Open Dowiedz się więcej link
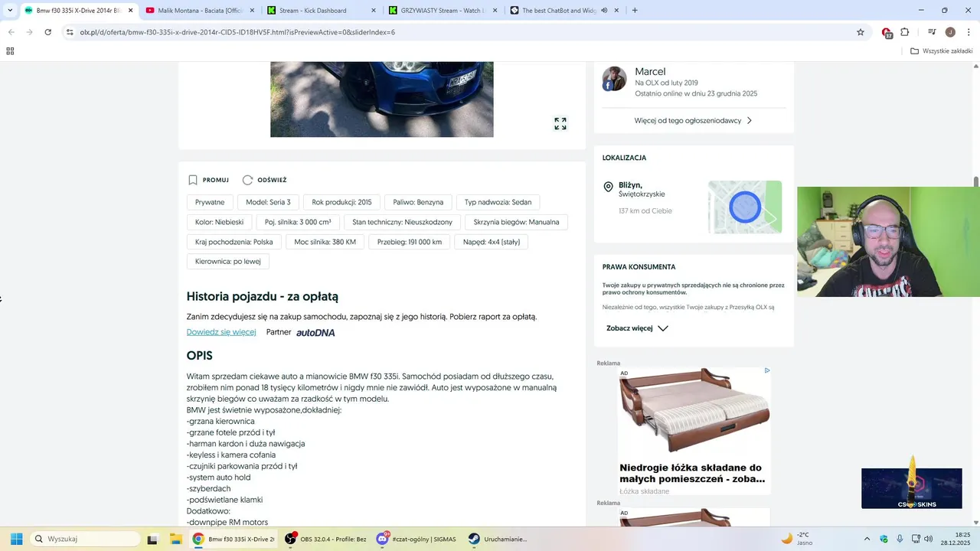Viewport: 980px width, 551px height. coord(221,332)
